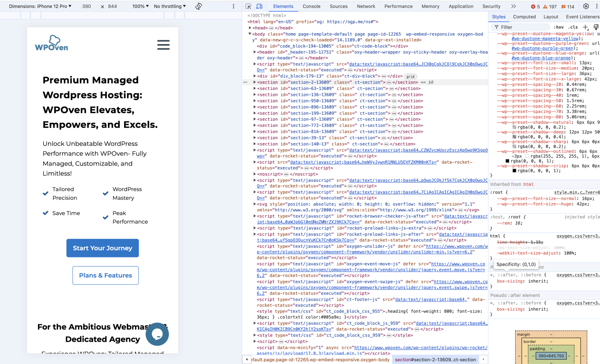Open the iPhone 12 Pro dimensions dropdown
The width and height of the screenshot is (600, 364).
tap(39, 6)
